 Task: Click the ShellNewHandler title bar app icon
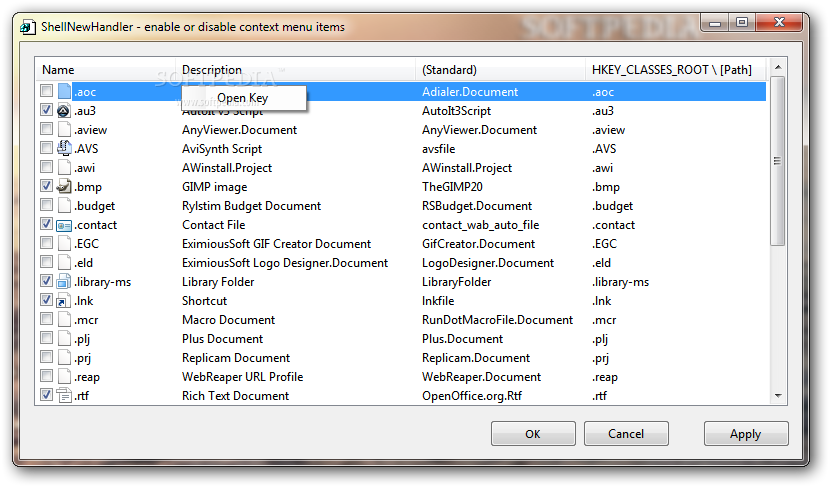28,27
